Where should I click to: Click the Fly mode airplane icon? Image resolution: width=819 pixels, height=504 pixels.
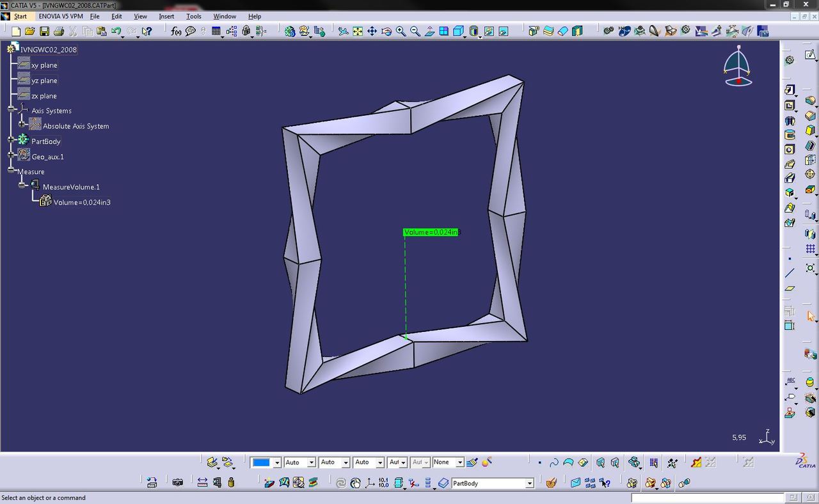click(344, 31)
